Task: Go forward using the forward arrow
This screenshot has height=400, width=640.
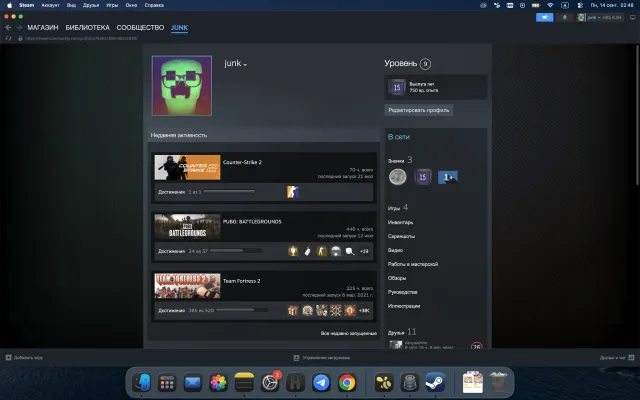Action: (19, 27)
